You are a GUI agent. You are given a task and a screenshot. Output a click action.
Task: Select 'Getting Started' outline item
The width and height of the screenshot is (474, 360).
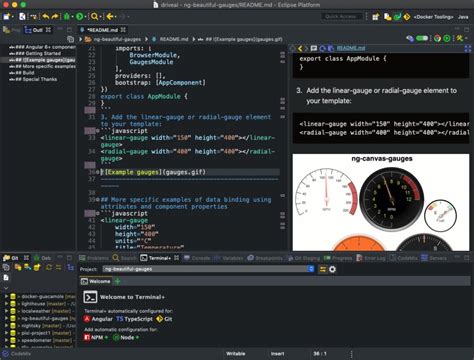(38, 53)
